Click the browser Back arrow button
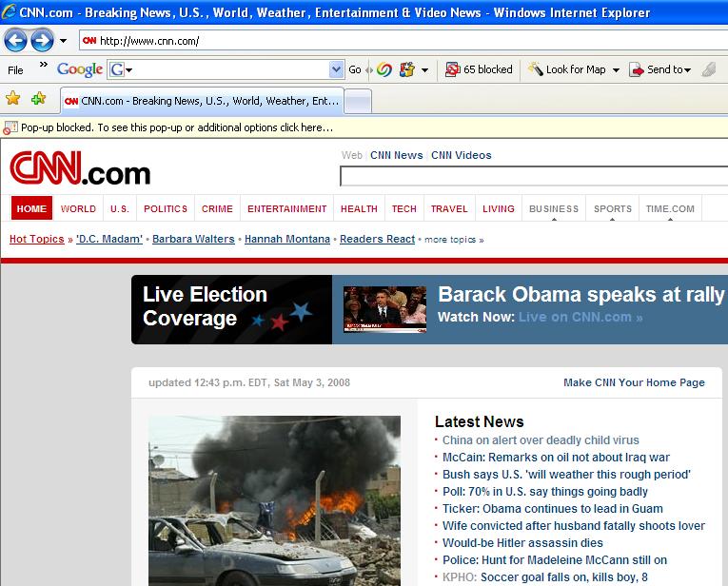 [x=16, y=40]
